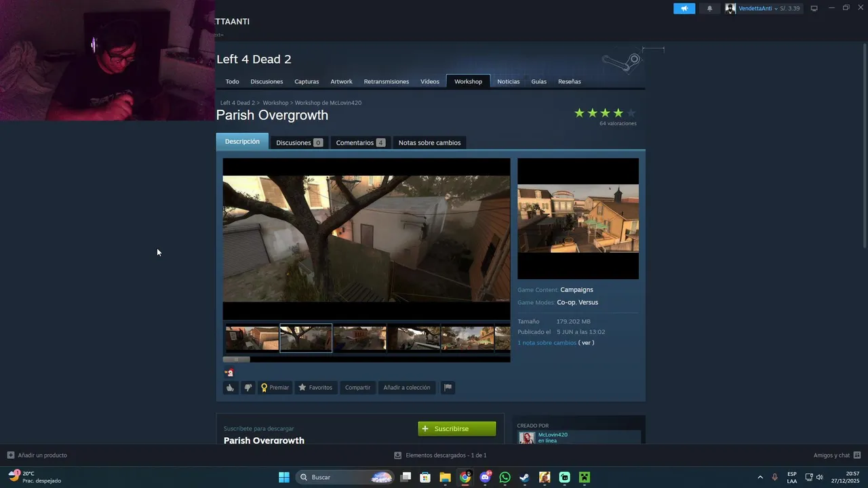Screen dimensions: 868x488
Task: Select Capturas in the game hub menu
Action: coord(307,81)
